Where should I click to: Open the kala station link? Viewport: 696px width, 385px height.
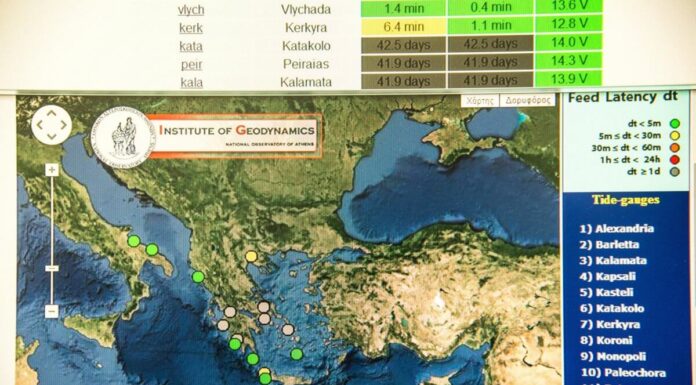(192, 83)
